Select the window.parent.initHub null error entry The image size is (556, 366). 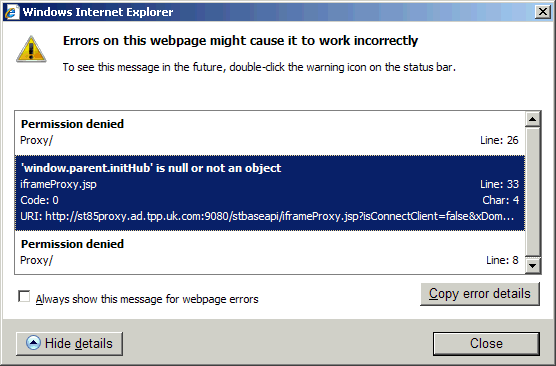tap(269, 193)
